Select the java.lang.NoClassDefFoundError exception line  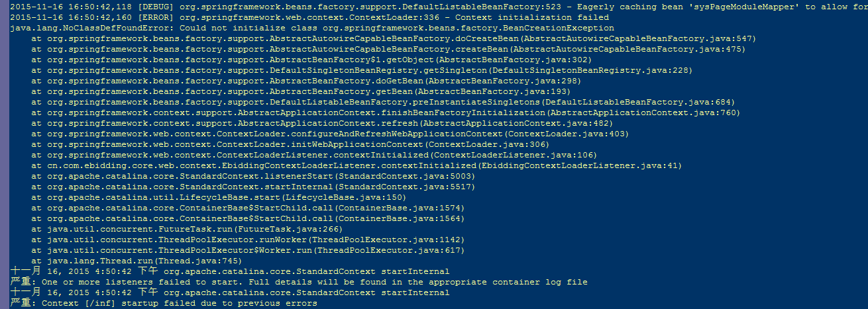[313, 28]
